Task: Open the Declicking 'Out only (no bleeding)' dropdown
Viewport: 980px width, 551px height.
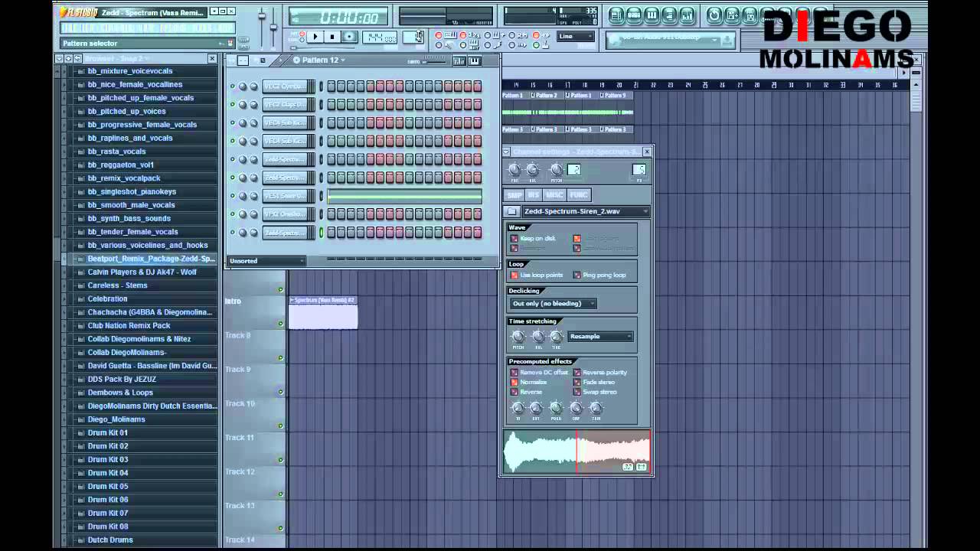Action: click(554, 304)
